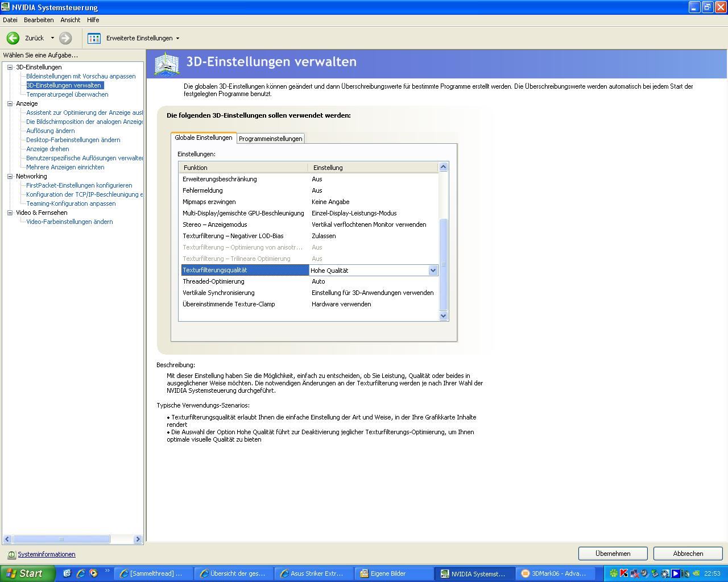Screen dimensions: 728x582
Task: Open the Ansicht menu
Action: pos(71,20)
